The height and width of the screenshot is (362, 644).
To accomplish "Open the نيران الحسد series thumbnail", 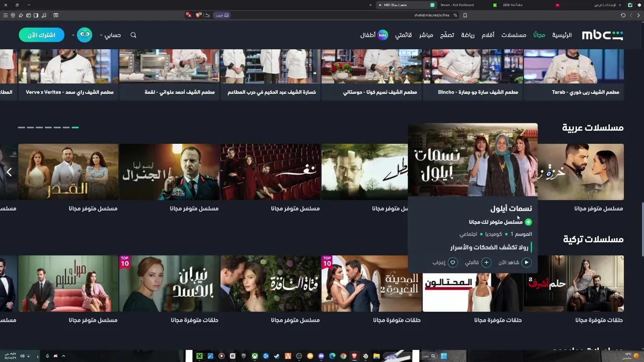I will pos(169,284).
